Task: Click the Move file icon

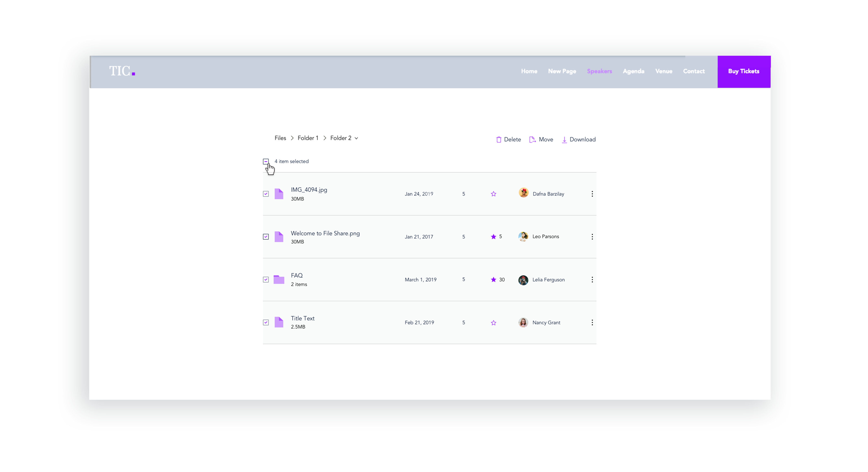Action: pos(532,140)
